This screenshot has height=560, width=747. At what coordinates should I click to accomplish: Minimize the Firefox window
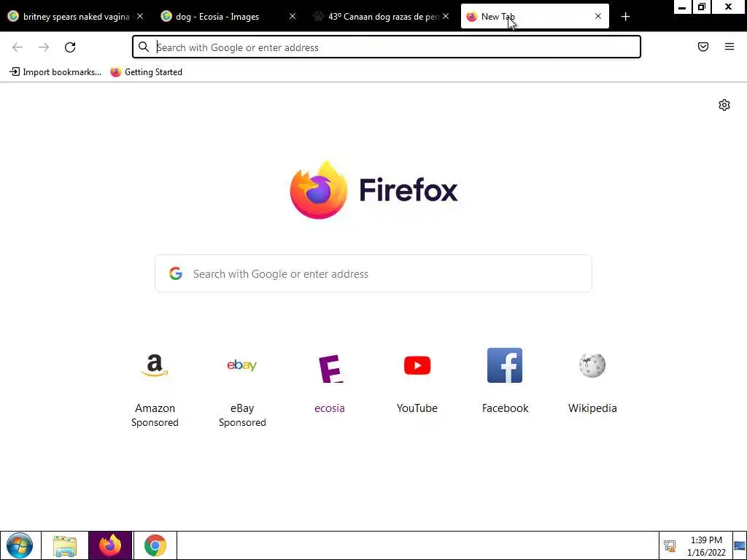coord(682,7)
